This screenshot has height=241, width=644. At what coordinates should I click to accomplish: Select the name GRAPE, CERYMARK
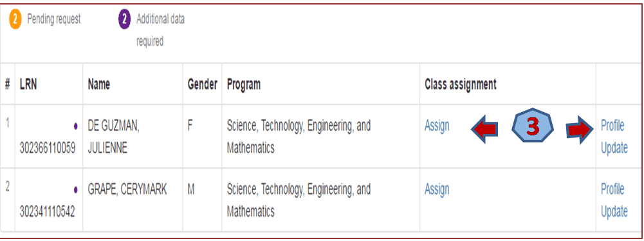click(127, 190)
